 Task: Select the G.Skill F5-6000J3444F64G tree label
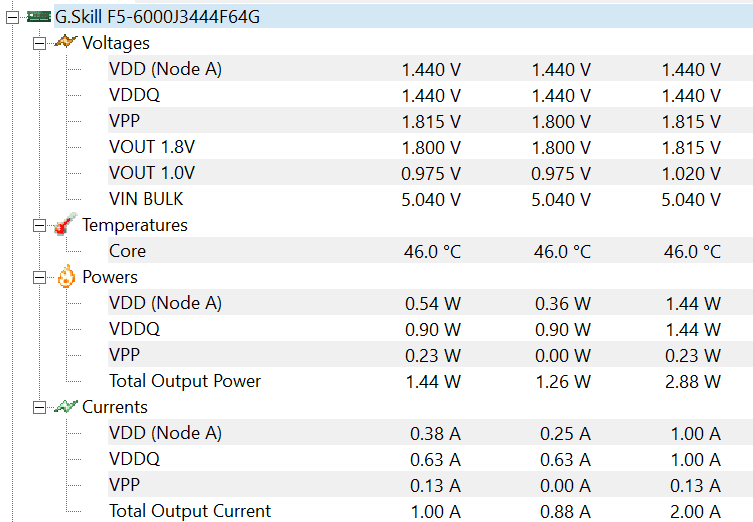[x=158, y=17]
